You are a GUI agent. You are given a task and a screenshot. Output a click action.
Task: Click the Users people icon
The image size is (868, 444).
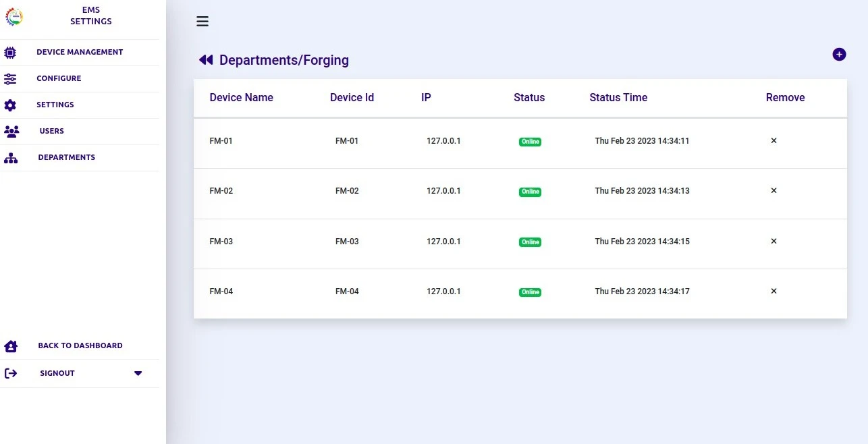tap(11, 131)
